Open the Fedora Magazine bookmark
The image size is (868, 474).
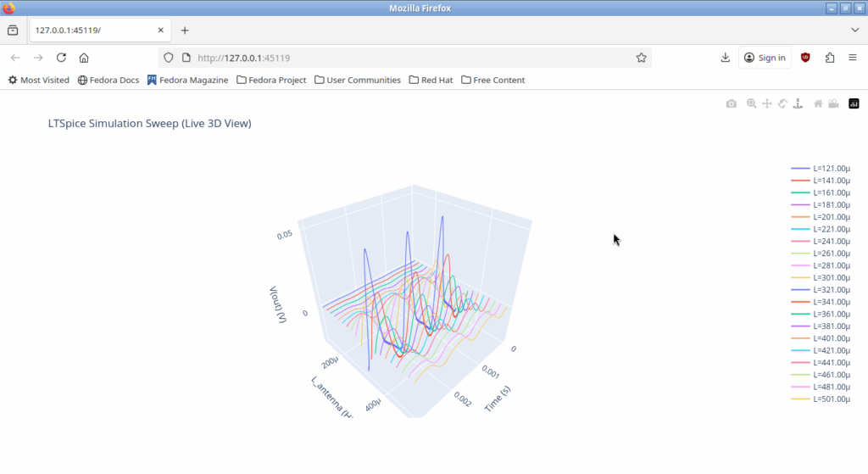point(187,80)
